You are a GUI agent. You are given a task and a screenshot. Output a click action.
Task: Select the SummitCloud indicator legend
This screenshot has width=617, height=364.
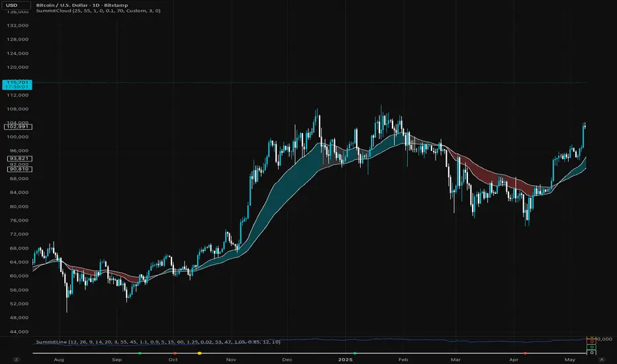pos(98,11)
